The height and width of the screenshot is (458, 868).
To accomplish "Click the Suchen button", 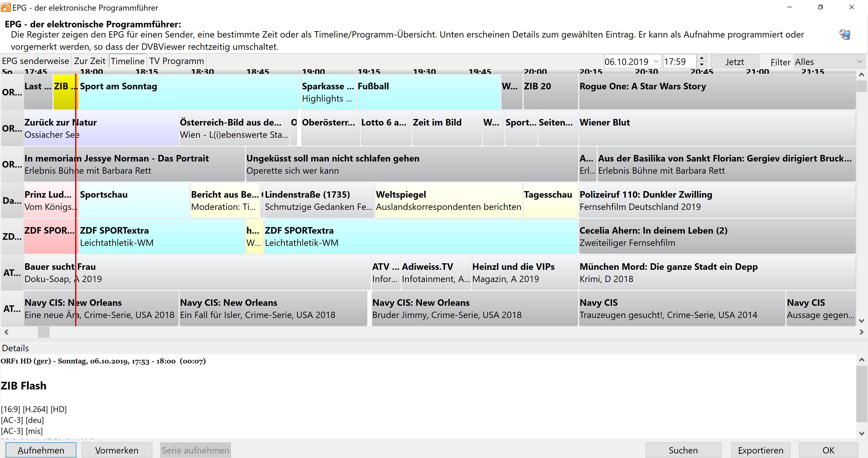I will (x=683, y=450).
